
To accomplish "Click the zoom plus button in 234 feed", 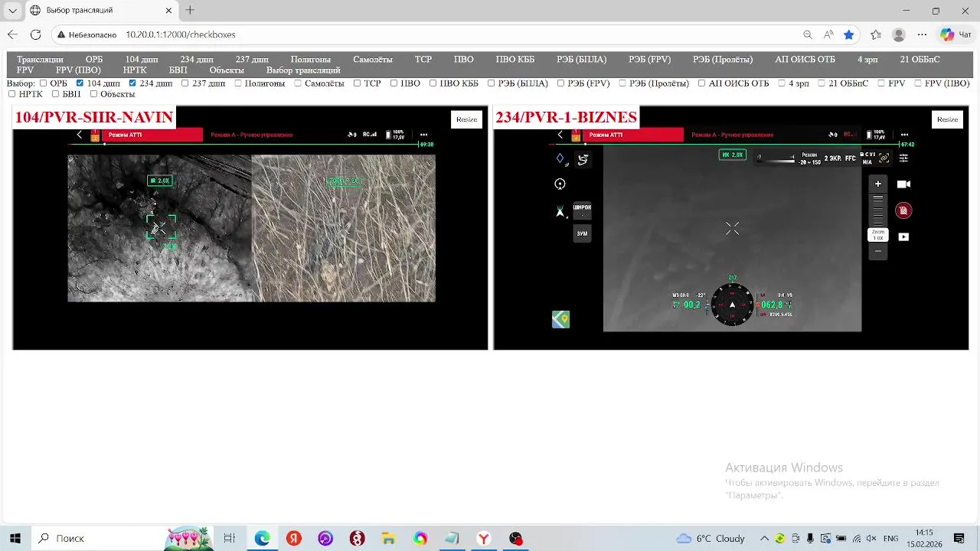I will pos(878,184).
